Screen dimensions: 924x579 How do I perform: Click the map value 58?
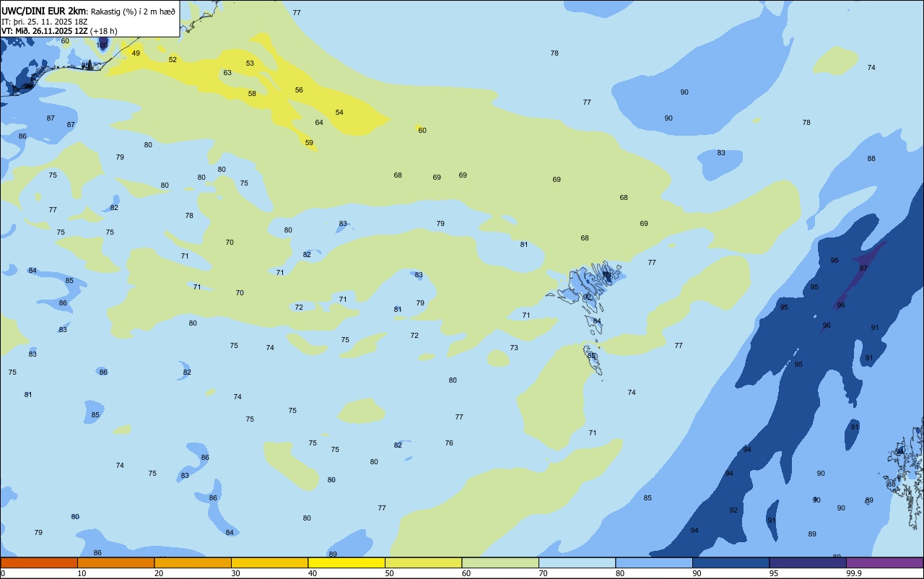pyautogui.click(x=252, y=94)
